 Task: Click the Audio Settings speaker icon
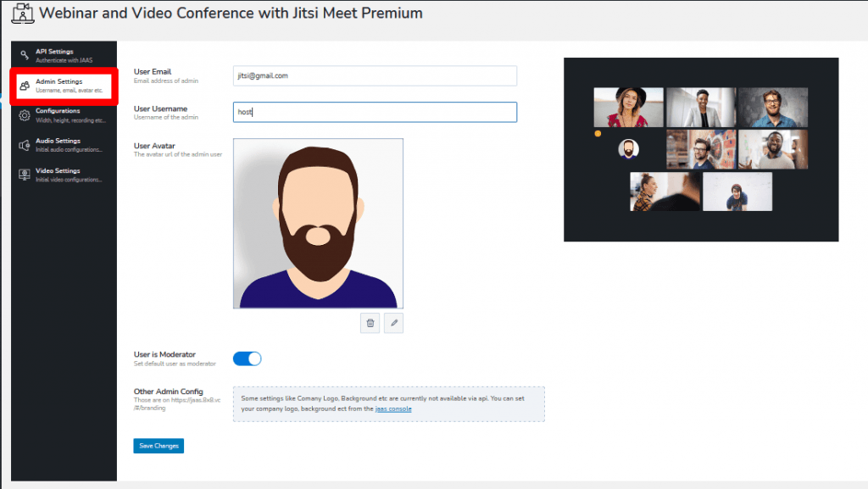[x=25, y=145]
